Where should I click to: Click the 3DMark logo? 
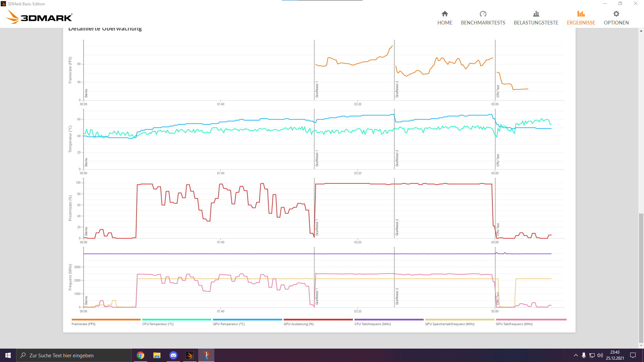(40, 17)
